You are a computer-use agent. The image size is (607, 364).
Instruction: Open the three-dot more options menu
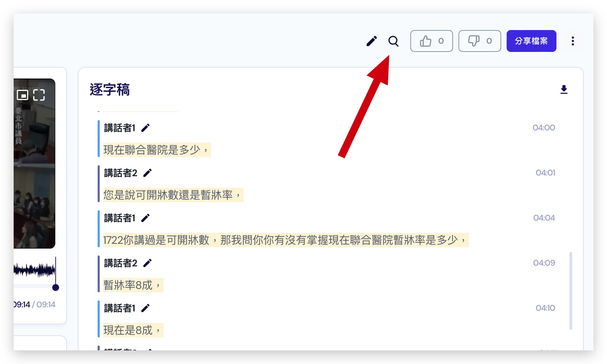(573, 41)
